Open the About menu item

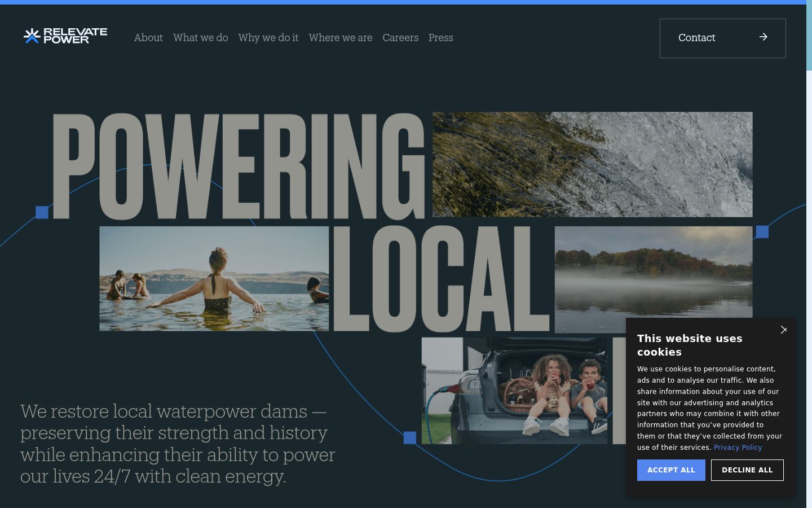(148, 38)
